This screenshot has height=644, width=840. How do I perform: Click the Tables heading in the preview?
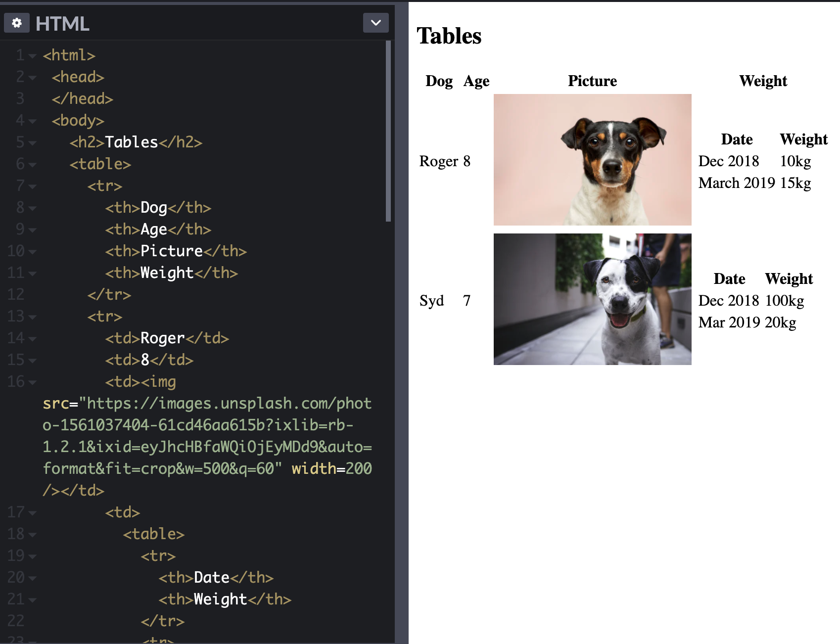pyautogui.click(x=448, y=36)
